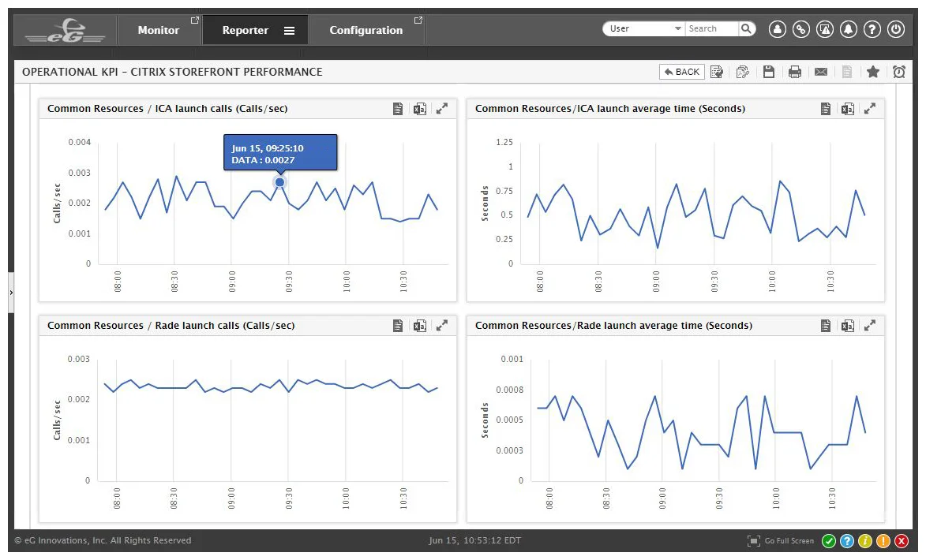
Task: Click the Rade launch average time title
Action: pyautogui.click(x=613, y=326)
